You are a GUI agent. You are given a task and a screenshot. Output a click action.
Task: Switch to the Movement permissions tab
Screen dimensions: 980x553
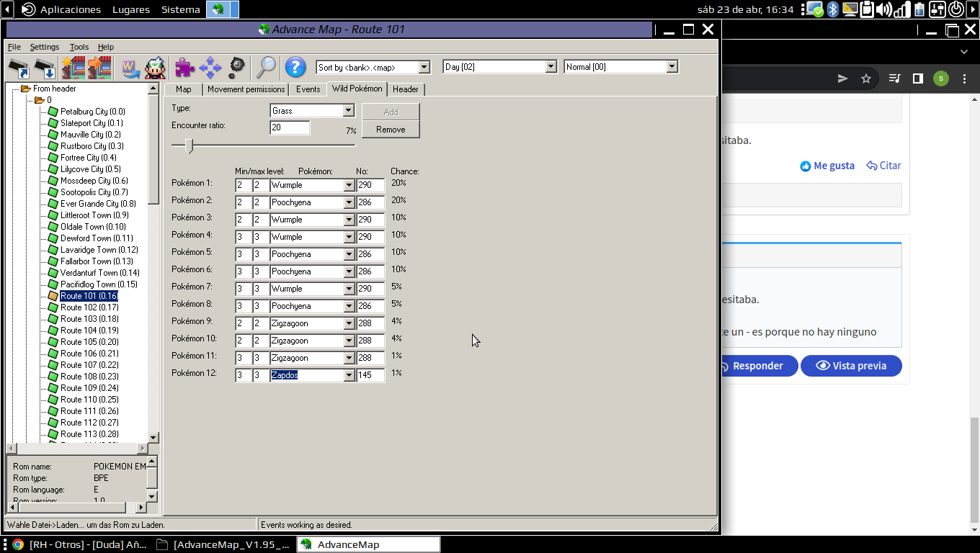click(x=246, y=89)
